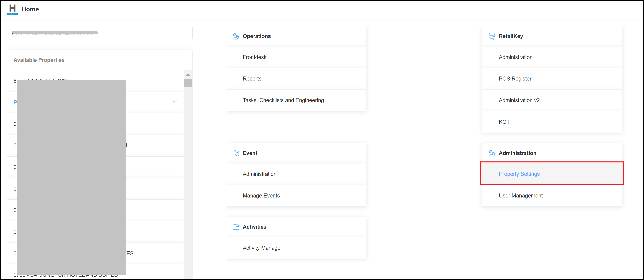The height and width of the screenshot is (280, 644).
Task: Open Property Settings under Administration
Action: pyautogui.click(x=519, y=174)
